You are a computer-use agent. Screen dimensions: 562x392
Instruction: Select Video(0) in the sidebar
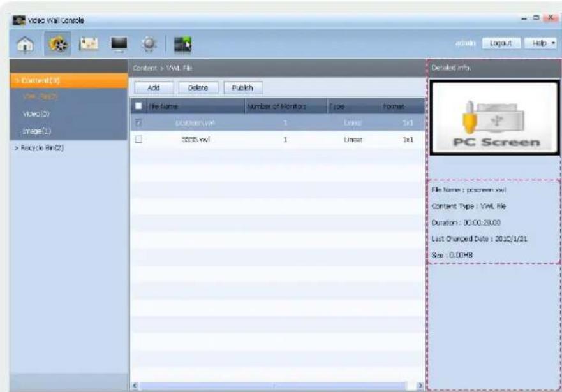tap(36, 114)
